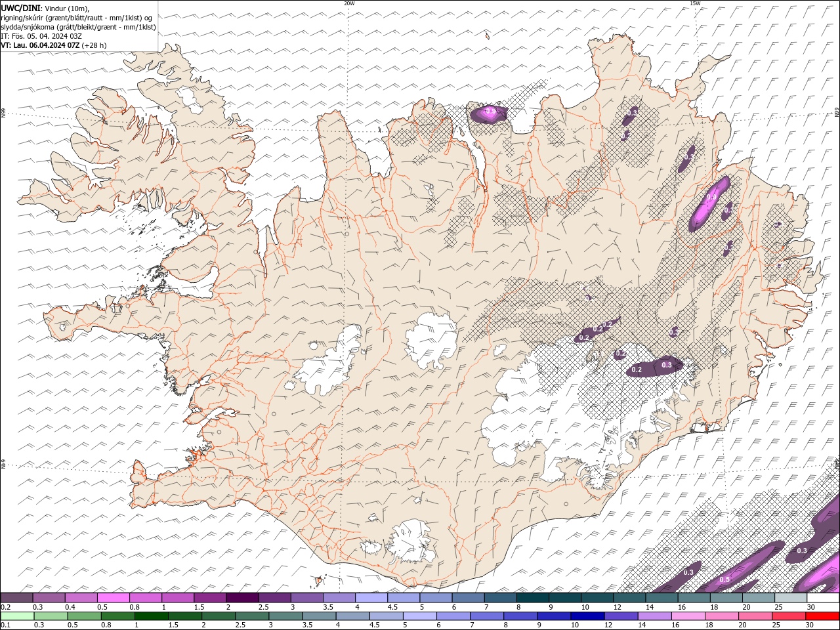Click the '0.2' label in the upper legend row
840x630 pixels.
(5, 607)
